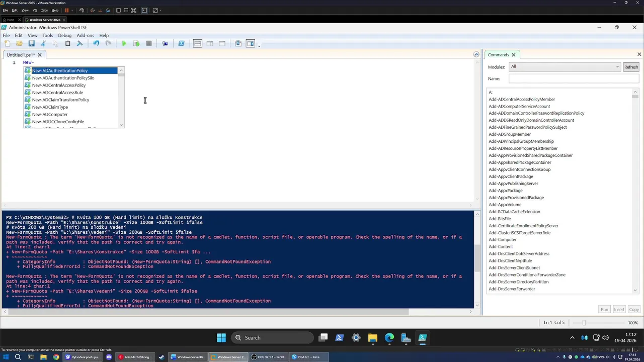Open the ISE Add-ons menu
The image size is (644, 362).
(x=86, y=35)
